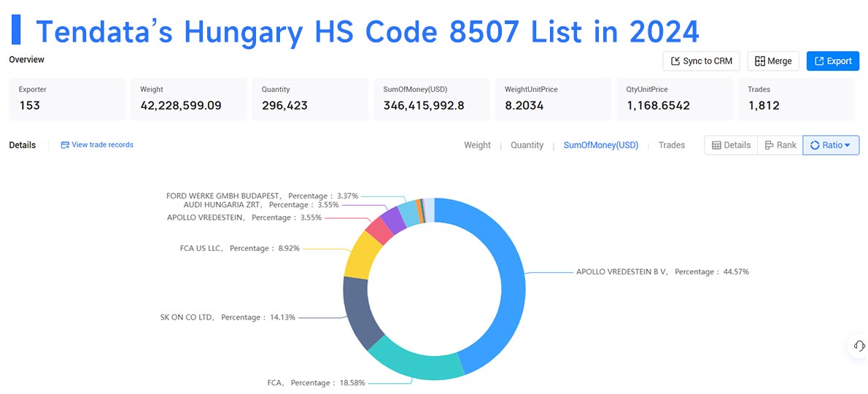The height and width of the screenshot is (394, 868).
Task: Click the SK ON CO LTD 14.13% label
Action: [x=228, y=317]
